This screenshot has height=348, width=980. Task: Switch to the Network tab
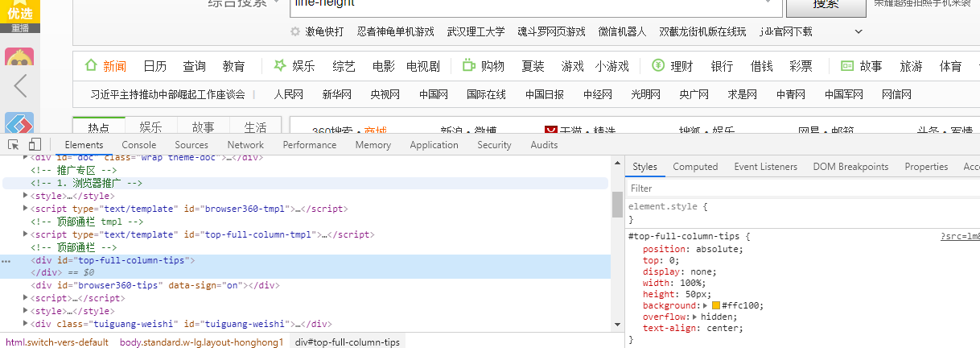[x=245, y=145]
